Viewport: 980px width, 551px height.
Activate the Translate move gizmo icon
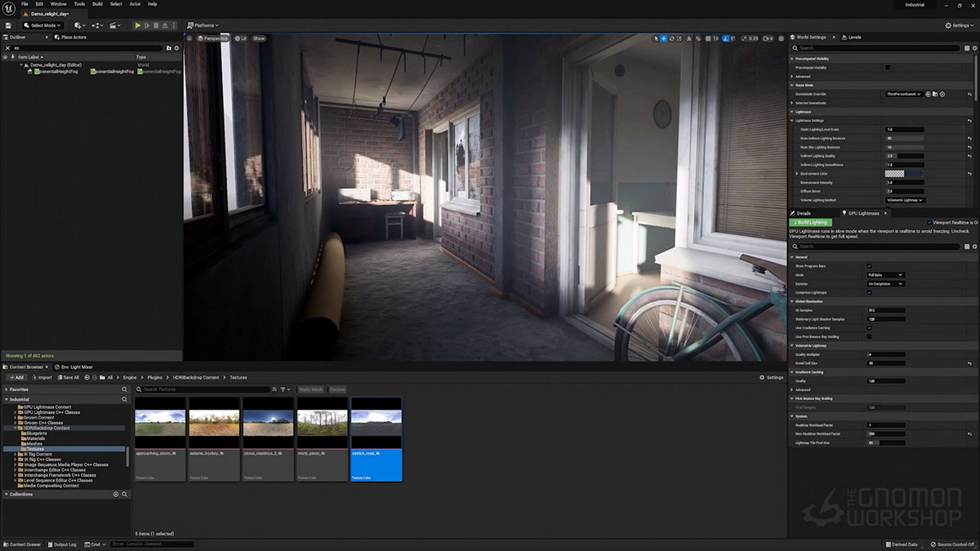click(663, 38)
